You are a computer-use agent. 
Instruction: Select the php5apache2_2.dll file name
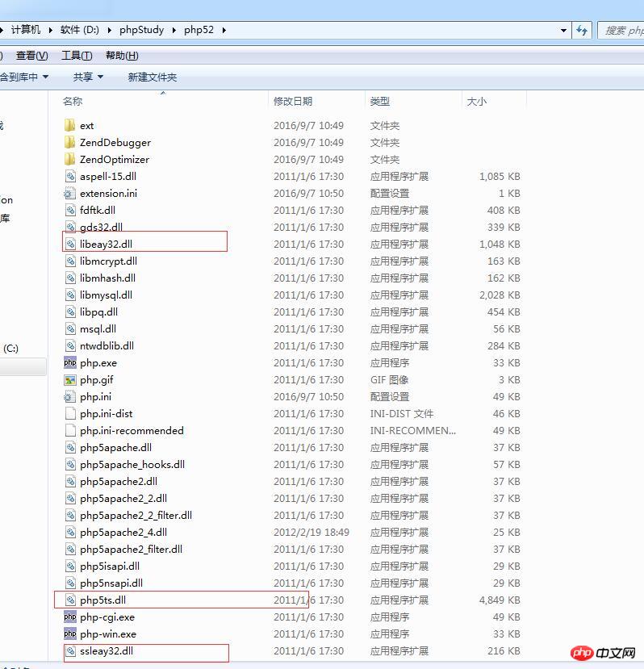pos(123,499)
